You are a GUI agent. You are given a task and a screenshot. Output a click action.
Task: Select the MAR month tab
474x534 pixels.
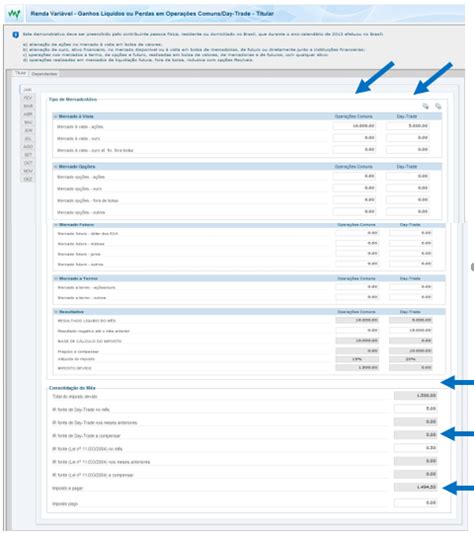28,106
